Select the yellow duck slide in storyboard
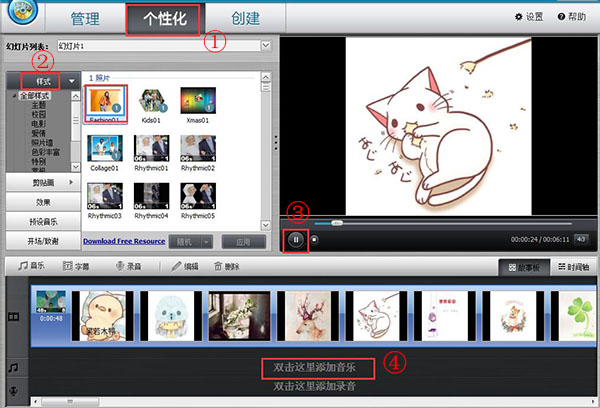The image size is (600, 408). (103, 316)
